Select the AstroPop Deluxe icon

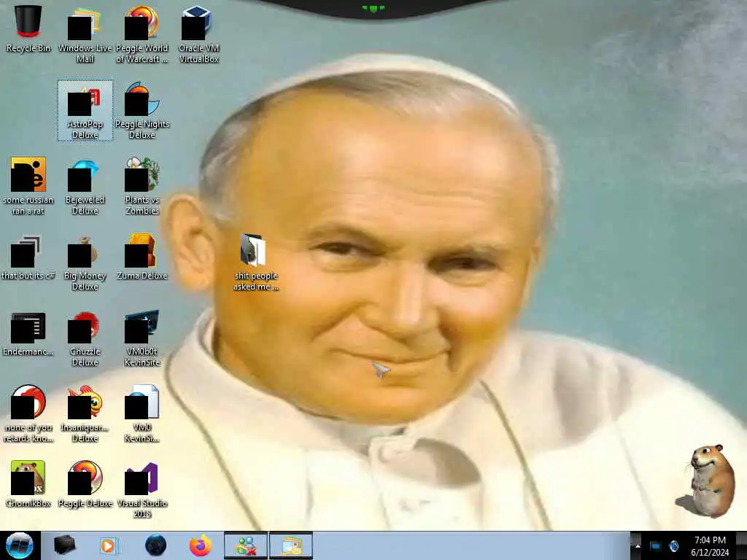click(x=85, y=110)
